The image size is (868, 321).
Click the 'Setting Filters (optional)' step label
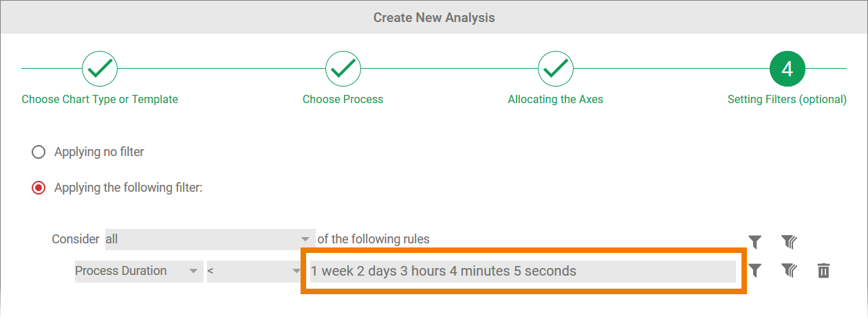pyautogui.click(x=787, y=99)
